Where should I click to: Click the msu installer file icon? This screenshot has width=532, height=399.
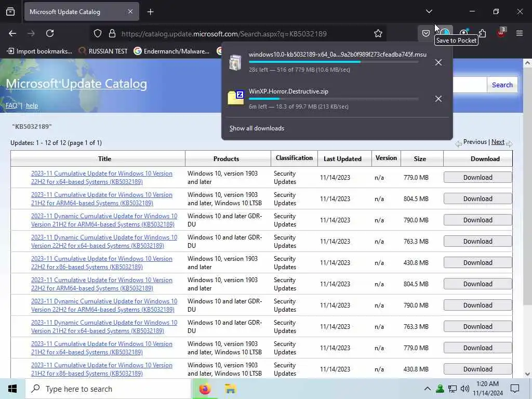(235, 62)
